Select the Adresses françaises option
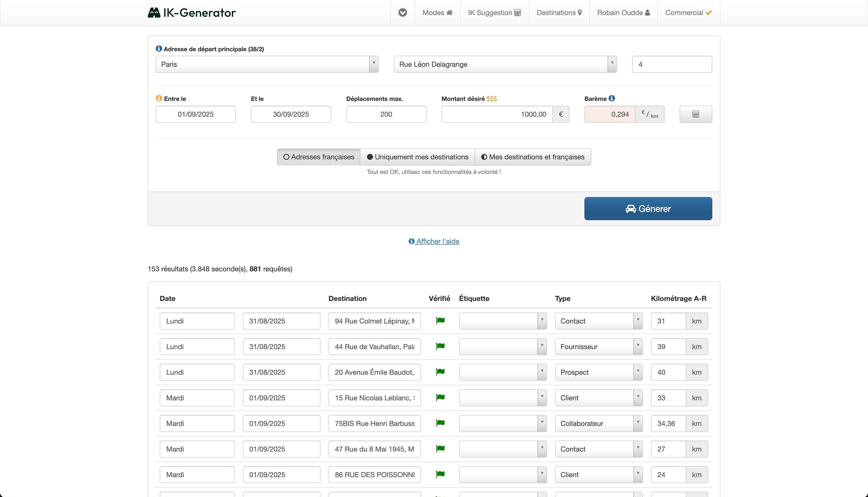 (318, 157)
